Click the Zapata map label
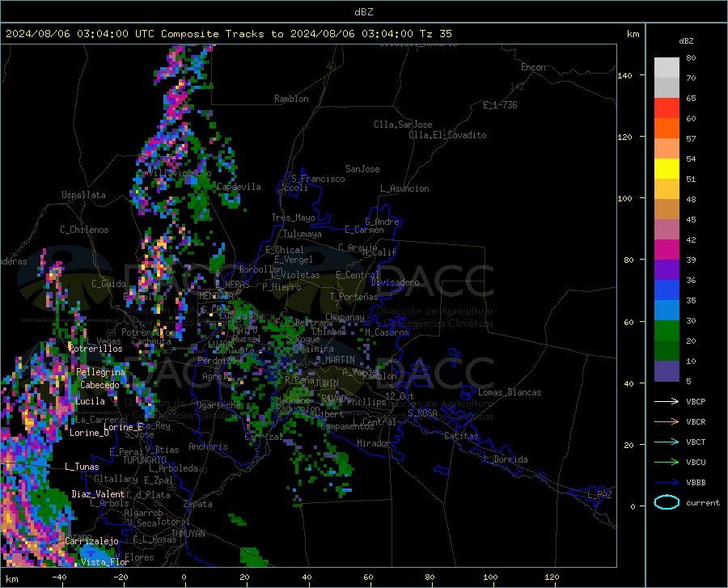The width and height of the screenshot is (728, 588). click(x=198, y=504)
